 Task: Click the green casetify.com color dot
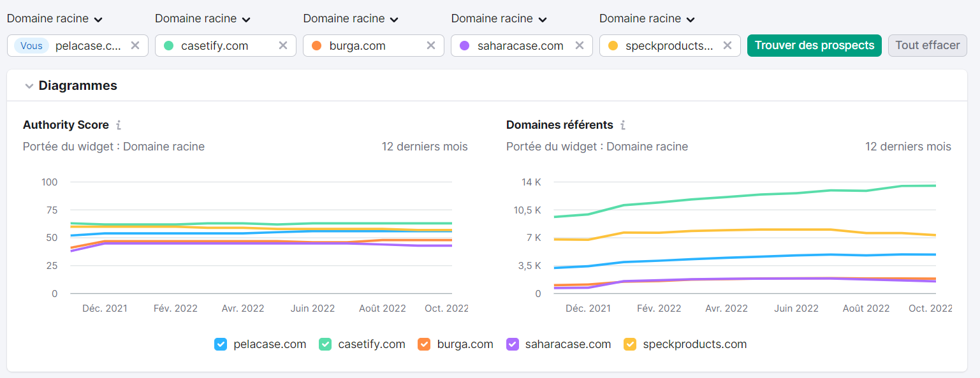point(169,46)
